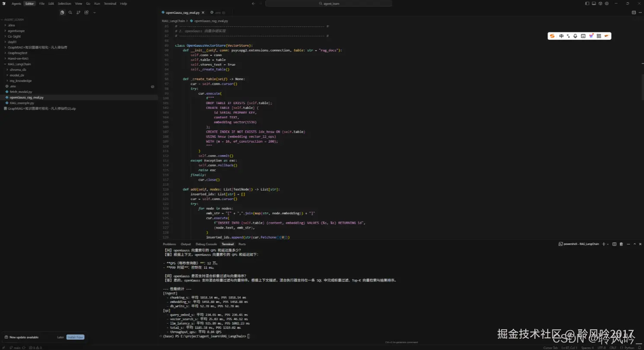Switch to the Ports panel tab
This screenshot has height=350, width=644.
pos(242,244)
